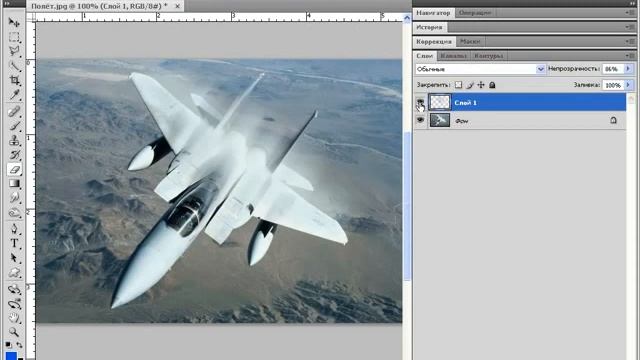Select the Слой 1 layer name
640x360 pixels.
point(465,102)
